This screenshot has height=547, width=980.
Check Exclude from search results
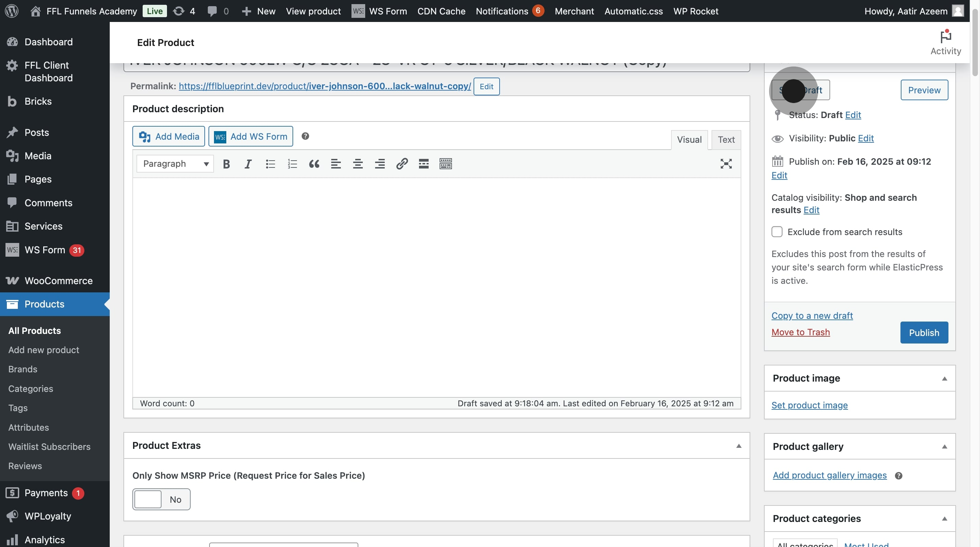pos(777,232)
